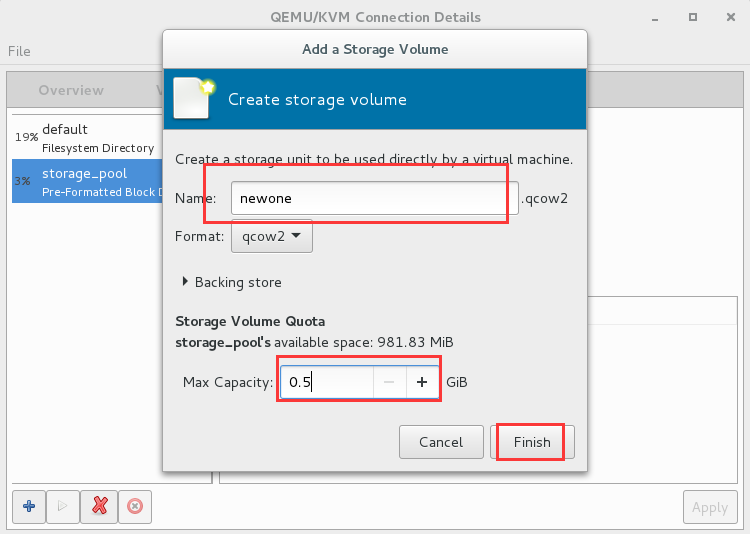
Task: Click the stop pool circle icon
Action: pos(135,506)
